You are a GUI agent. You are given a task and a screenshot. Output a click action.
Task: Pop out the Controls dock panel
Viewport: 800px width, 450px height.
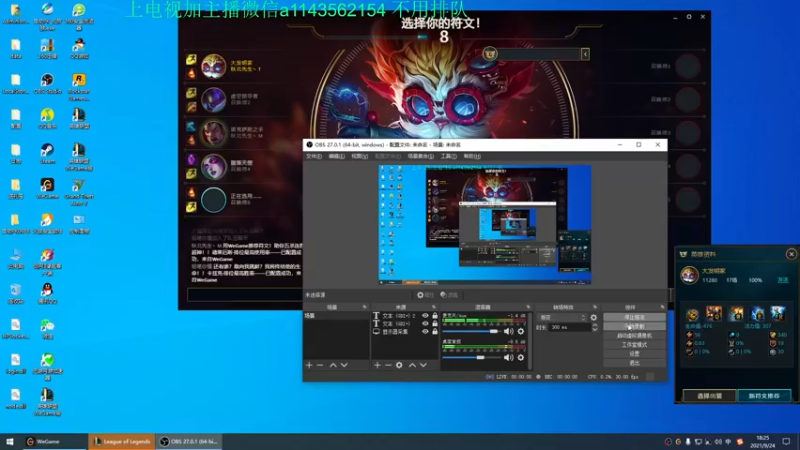click(662, 307)
